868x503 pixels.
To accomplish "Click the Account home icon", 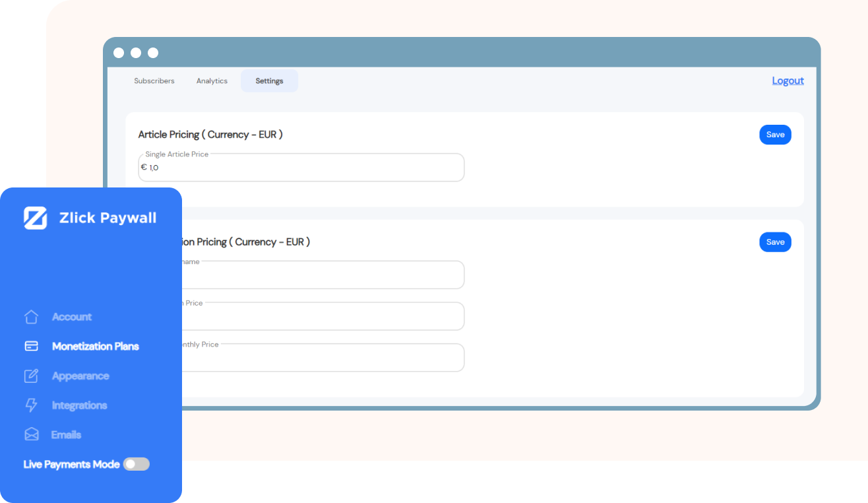I will (x=31, y=317).
